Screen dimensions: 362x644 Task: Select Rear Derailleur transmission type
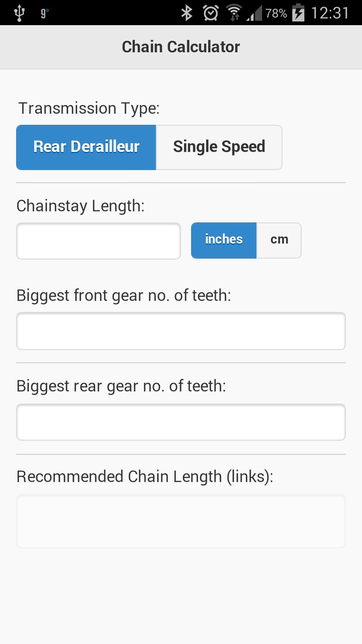pyautogui.click(x=86, y=147)
